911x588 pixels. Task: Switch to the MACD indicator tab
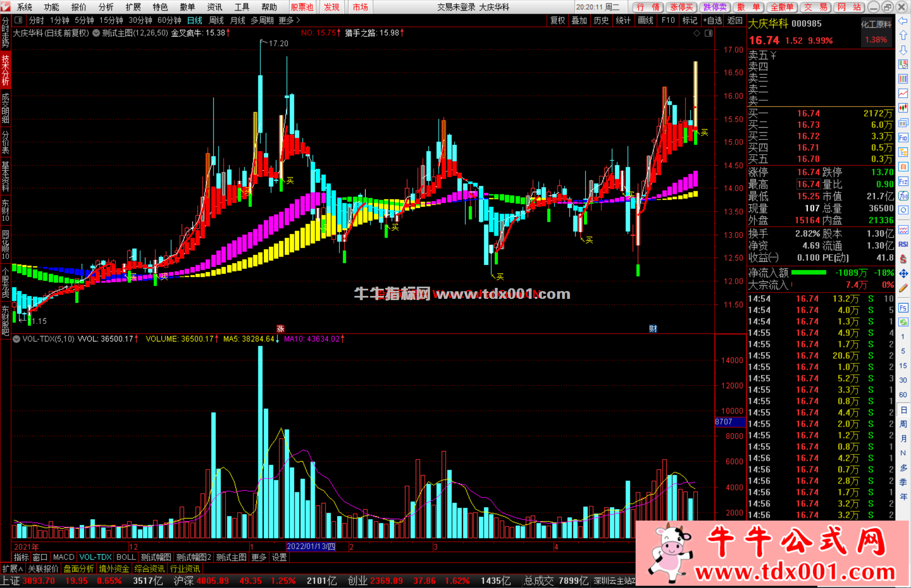(64, 557)
